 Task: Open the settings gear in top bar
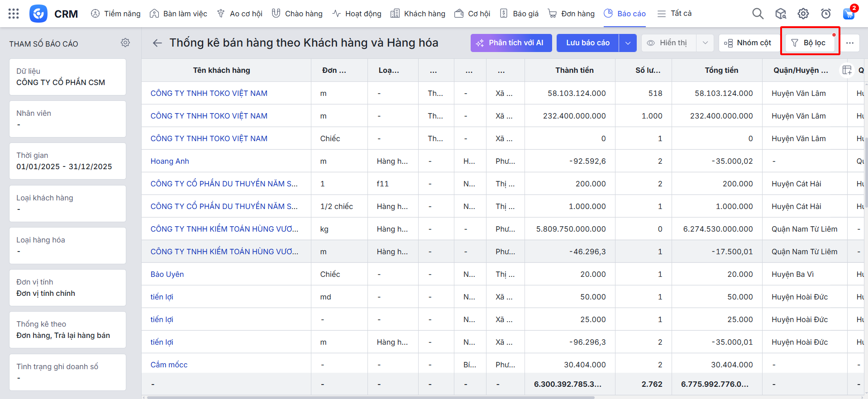(803, 14)
